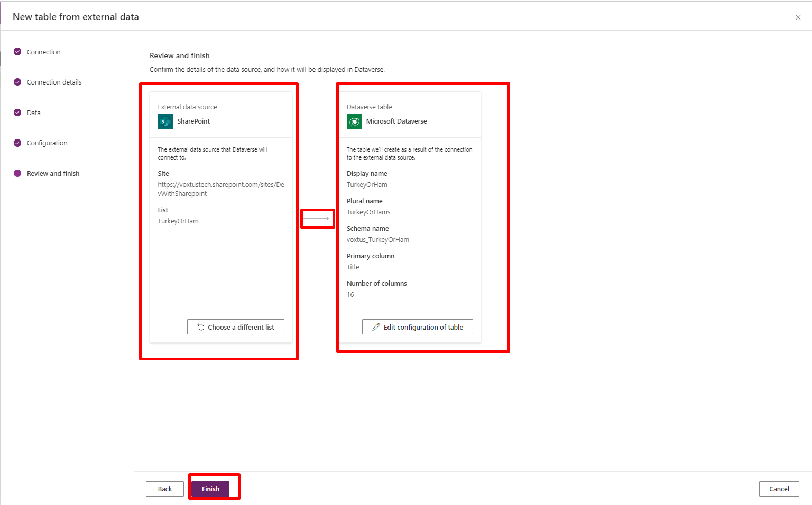The image size is (812, 505).
Task: Return to the Configuration step
Action: pos(47,143)
